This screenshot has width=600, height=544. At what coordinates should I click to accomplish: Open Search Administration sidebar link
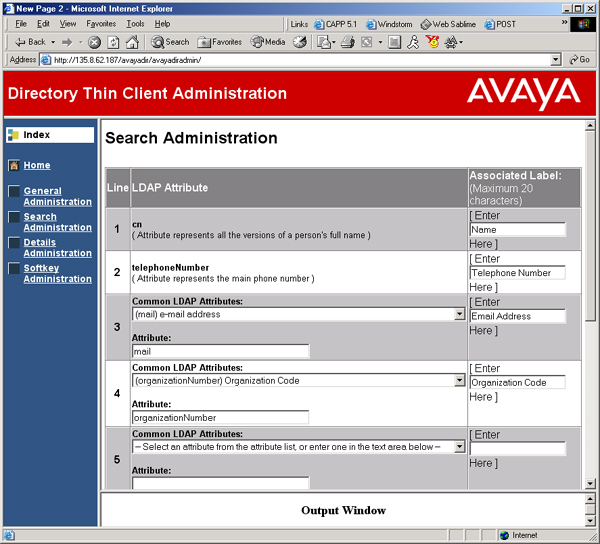click(x=57, y=222)
